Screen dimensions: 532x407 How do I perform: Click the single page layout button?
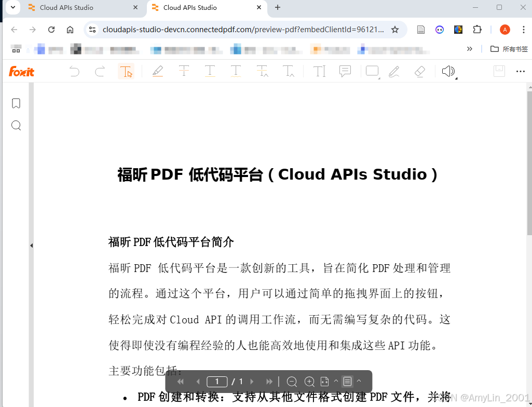click(347, 382)
